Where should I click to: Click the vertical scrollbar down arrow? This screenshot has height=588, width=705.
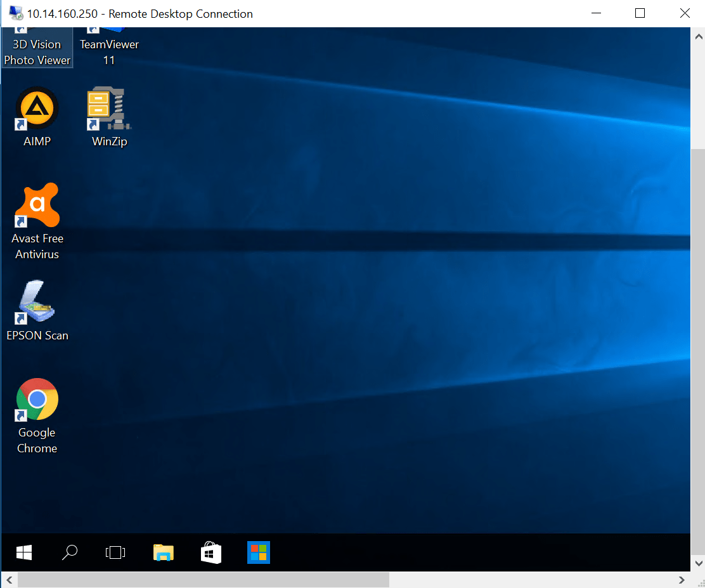coord(698,563)
